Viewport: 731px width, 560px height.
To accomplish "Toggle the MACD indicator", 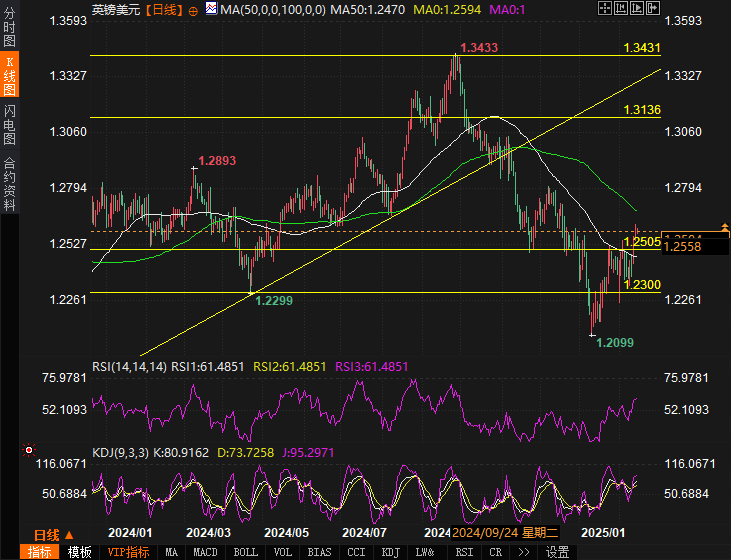I will [x=205, y=552].
